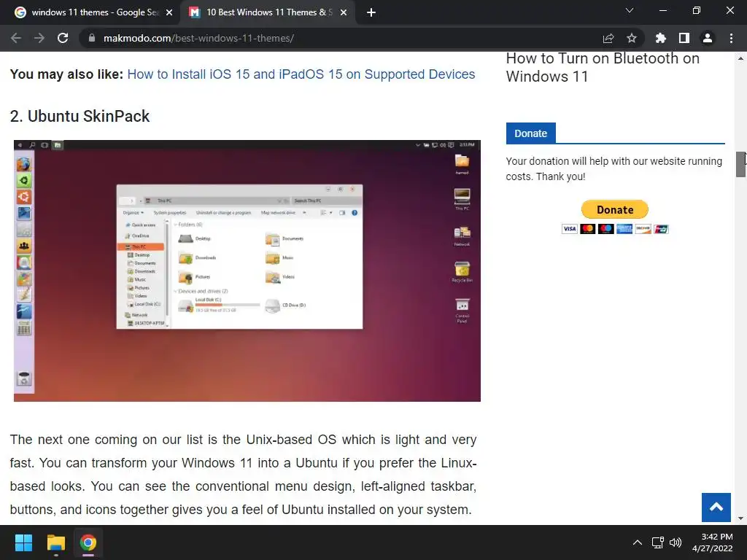Select the Donate section header tab
Image resolution: width=747 pixels, height=560 pixels.
pyautogui.click(x=531, y=133)
